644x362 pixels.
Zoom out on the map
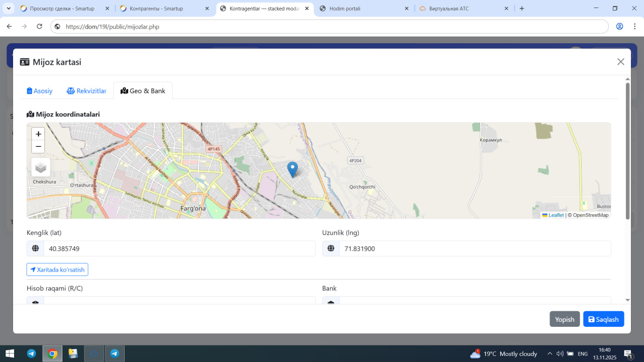click(x=38, y=147)
